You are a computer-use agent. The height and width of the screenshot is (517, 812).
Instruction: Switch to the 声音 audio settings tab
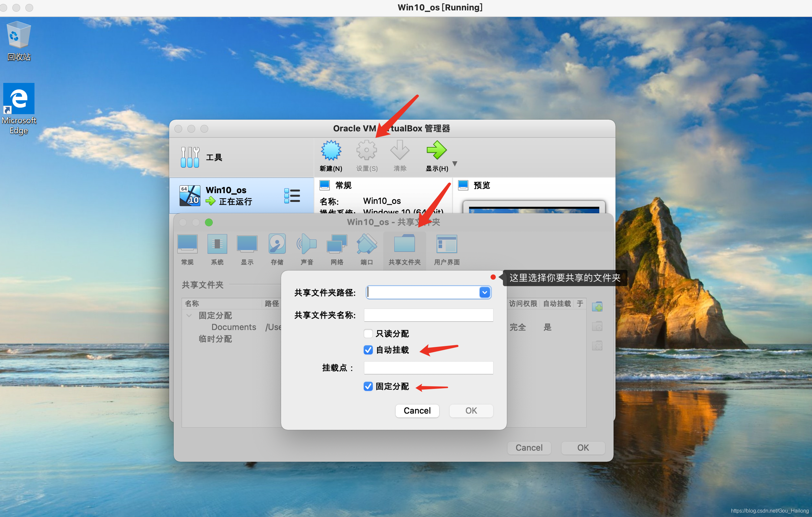[x=307, y=250]
